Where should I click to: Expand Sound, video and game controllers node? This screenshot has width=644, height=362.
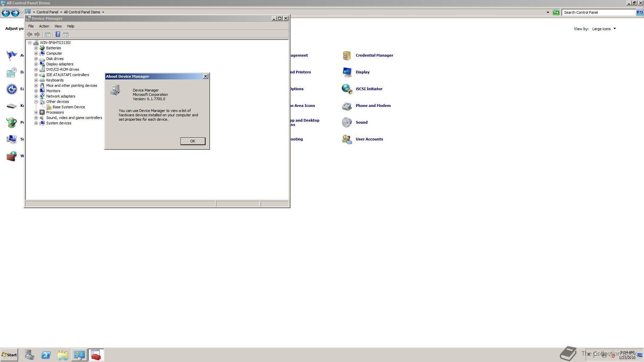pos(36,118)
